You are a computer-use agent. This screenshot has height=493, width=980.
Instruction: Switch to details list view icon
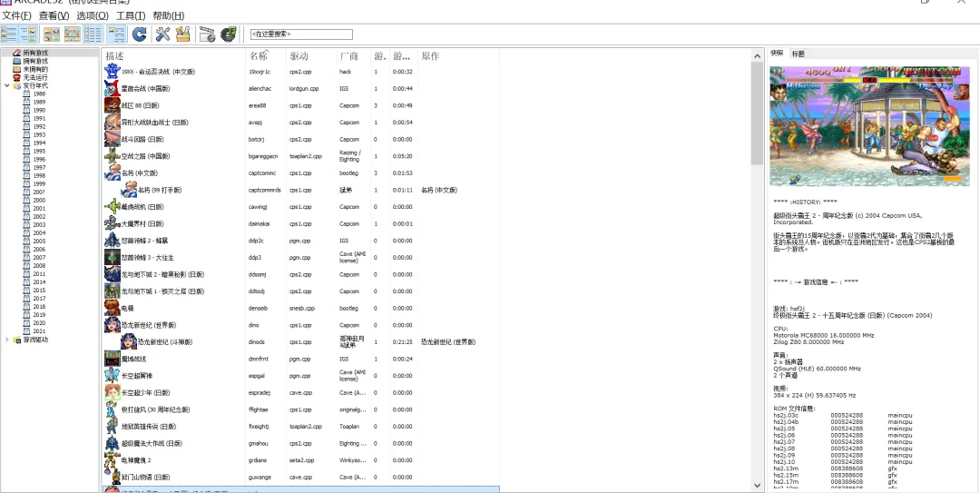click(93, 35)
